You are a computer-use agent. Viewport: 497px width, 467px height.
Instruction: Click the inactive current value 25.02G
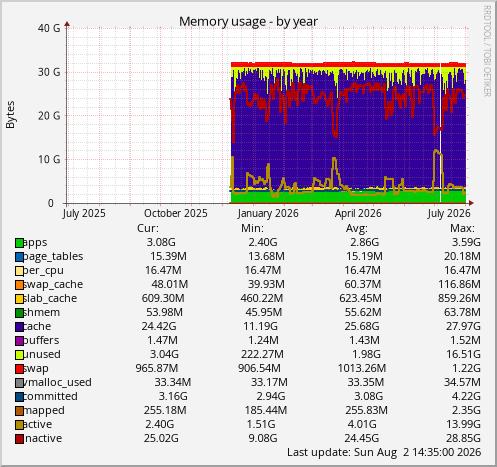[161, 438]
